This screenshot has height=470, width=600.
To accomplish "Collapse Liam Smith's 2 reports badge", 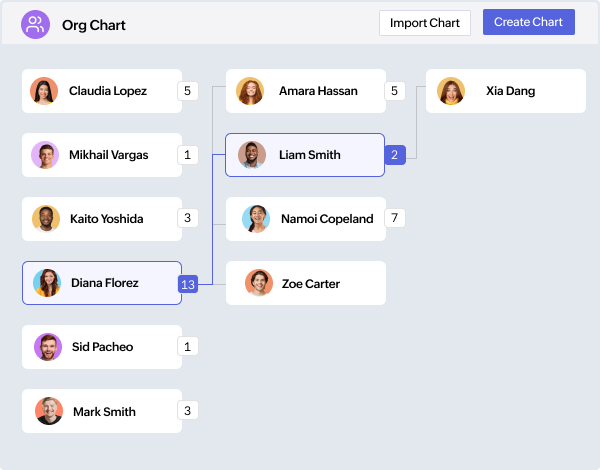I will 395,155.
